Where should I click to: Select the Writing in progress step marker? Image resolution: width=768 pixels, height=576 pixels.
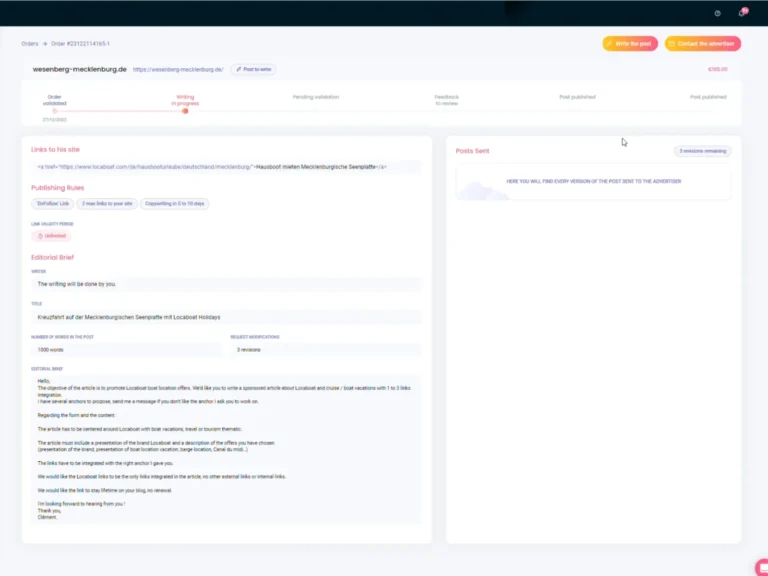(x=185, y=111)
